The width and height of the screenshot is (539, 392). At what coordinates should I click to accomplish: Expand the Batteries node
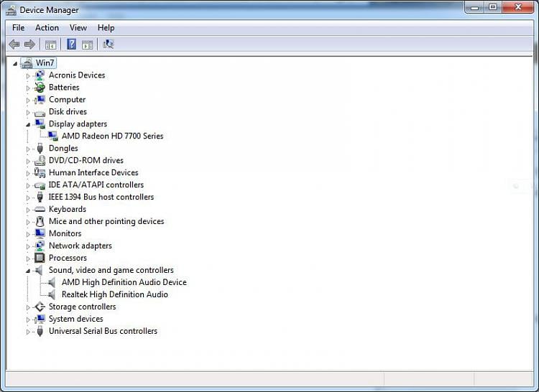click(x=28, y=88)
